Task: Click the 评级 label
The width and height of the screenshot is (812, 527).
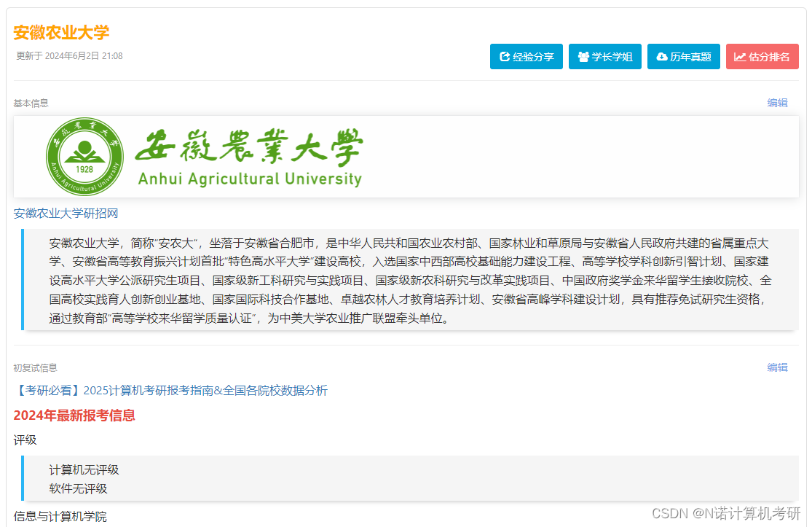Action: pos(25,440)
